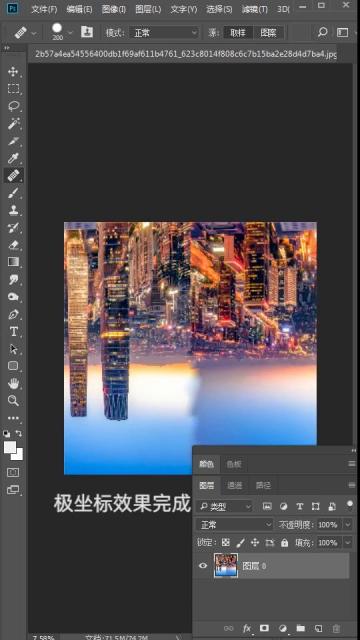Viewport: 360px width, 640px height.
Task: Toggle lock all layer icon
Action: click(284, 542)
